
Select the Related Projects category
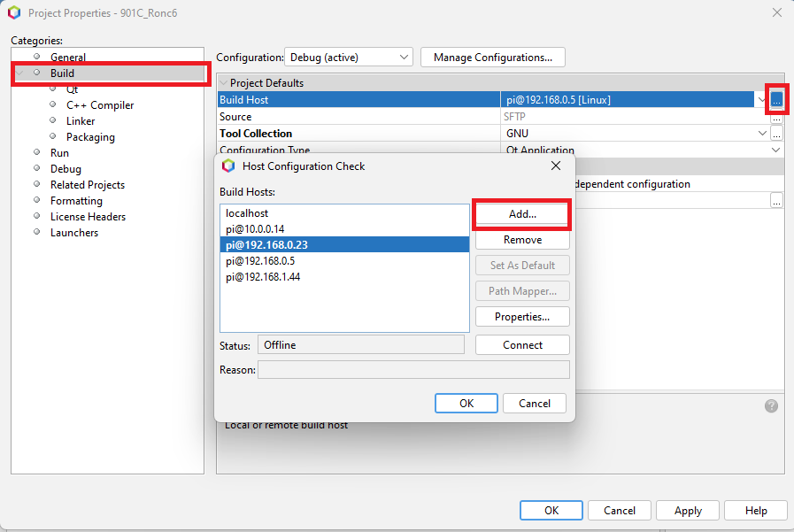[x=87, y=185]
